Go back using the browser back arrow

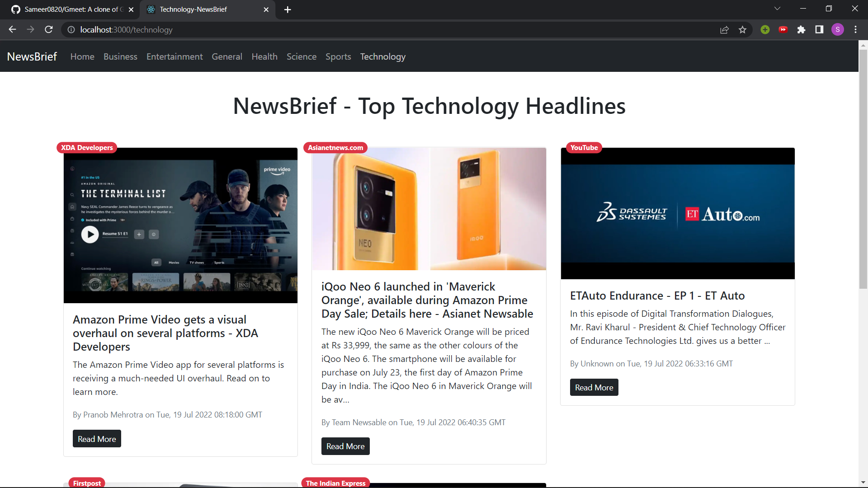click(x=12, y=30)
